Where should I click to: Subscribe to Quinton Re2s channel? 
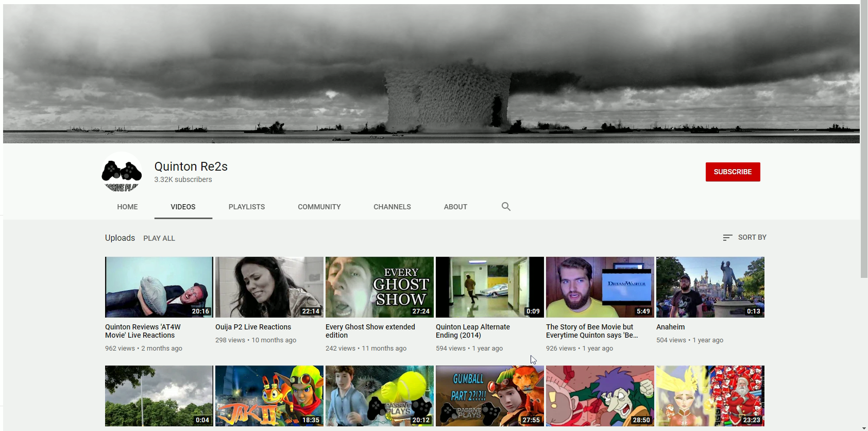tap(733, 172)
